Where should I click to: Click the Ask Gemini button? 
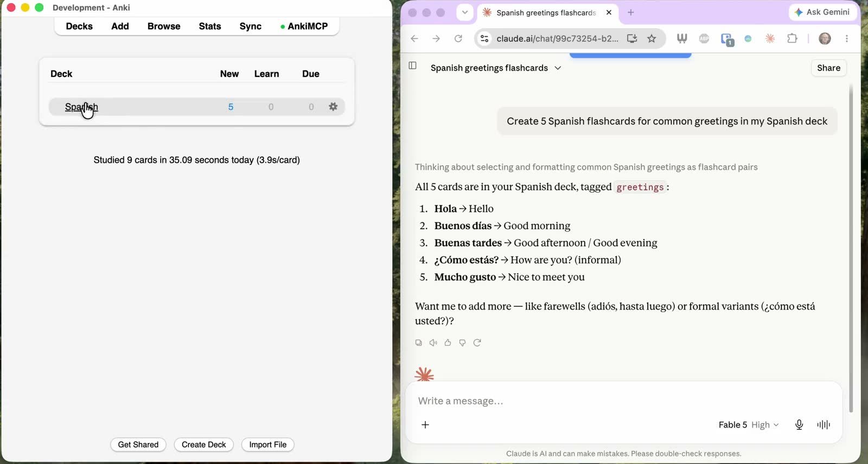tap(822, 12)
